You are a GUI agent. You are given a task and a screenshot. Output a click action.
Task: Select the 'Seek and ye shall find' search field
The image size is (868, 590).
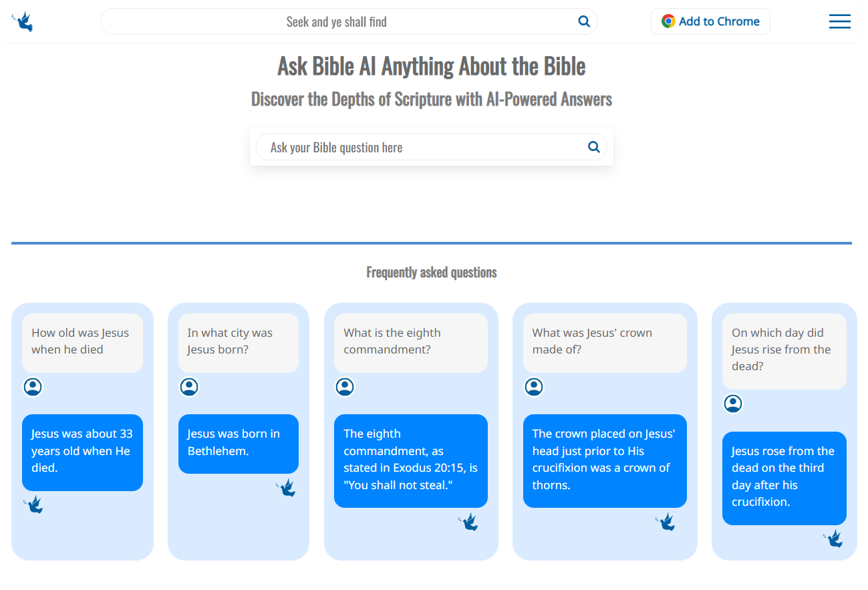[x=349, y=21]
